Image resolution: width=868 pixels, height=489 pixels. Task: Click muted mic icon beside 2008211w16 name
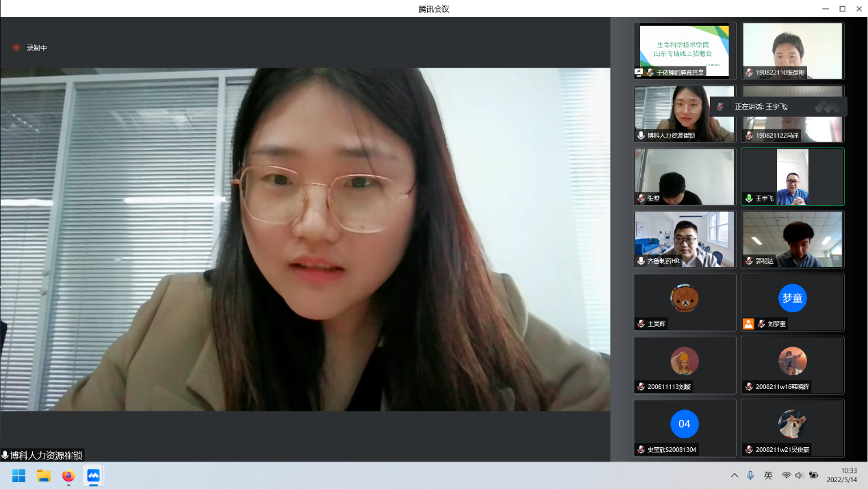749,387
